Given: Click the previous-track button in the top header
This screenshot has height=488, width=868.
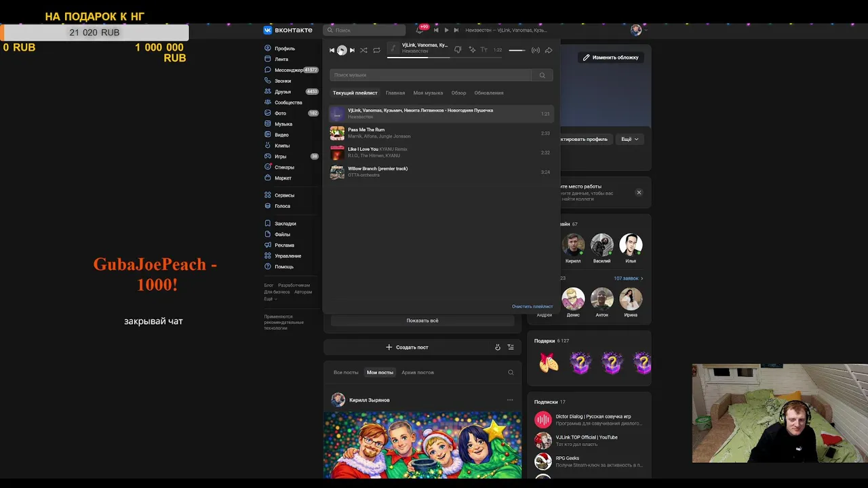Looking at the screenshot, I should (x=436, y=30).
